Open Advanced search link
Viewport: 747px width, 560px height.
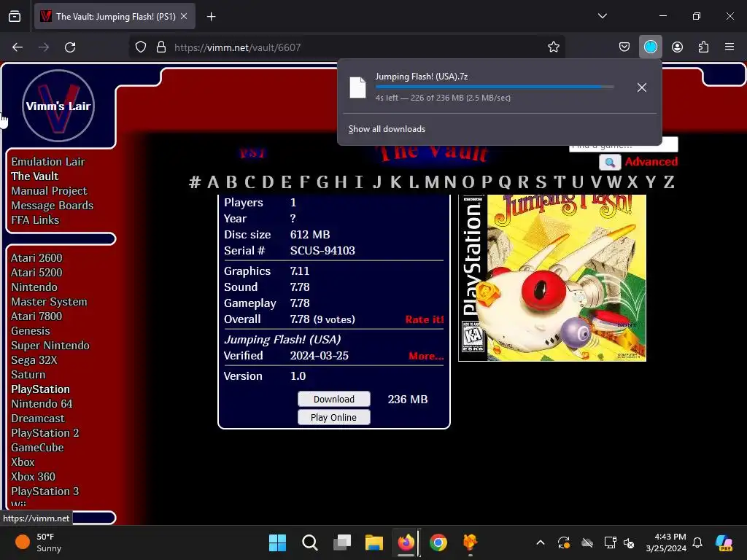pyautogui.click(x=651, y=162)
